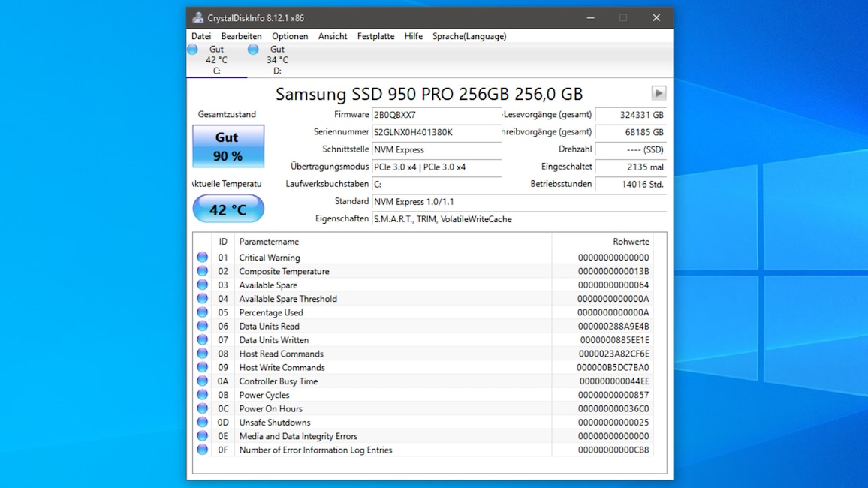Click the CrystalDiskInfo title bar icon
The width and height of the screenshot is (868, 488).
[197, 18]
